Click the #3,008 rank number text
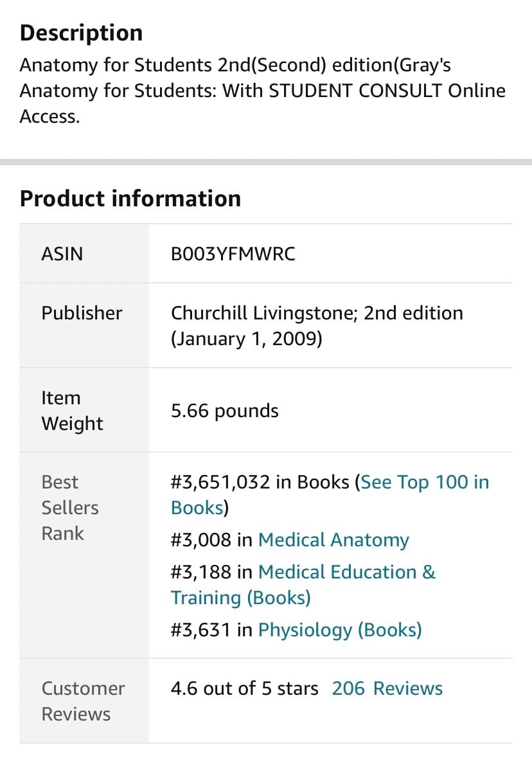The height and width of the screenshot is (761, 532). click(200, 540)
